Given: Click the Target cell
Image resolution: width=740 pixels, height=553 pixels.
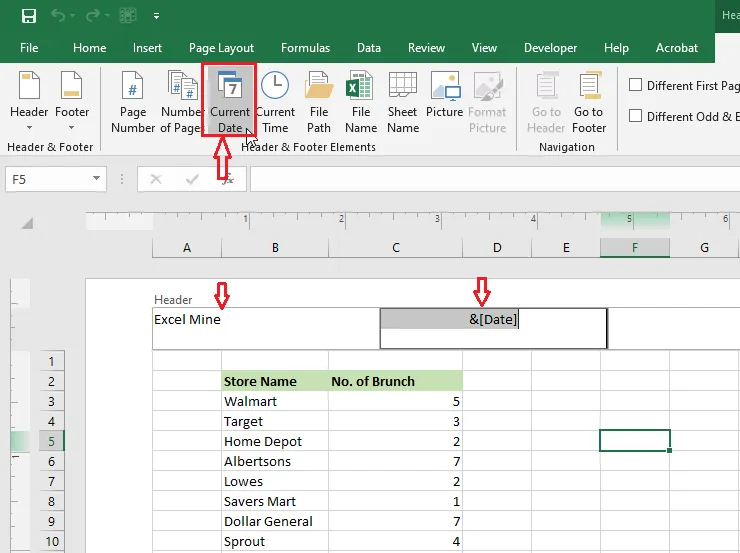Looking at the screenshot, I should (x=275, y=421).
